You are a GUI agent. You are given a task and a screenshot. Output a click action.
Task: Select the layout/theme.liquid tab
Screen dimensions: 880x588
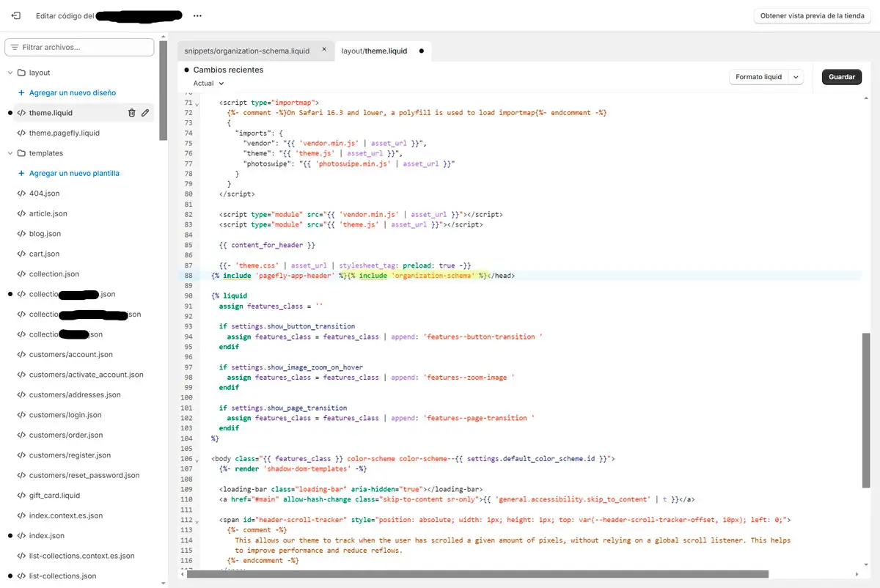pyautogui.click(x=374, y=51)
